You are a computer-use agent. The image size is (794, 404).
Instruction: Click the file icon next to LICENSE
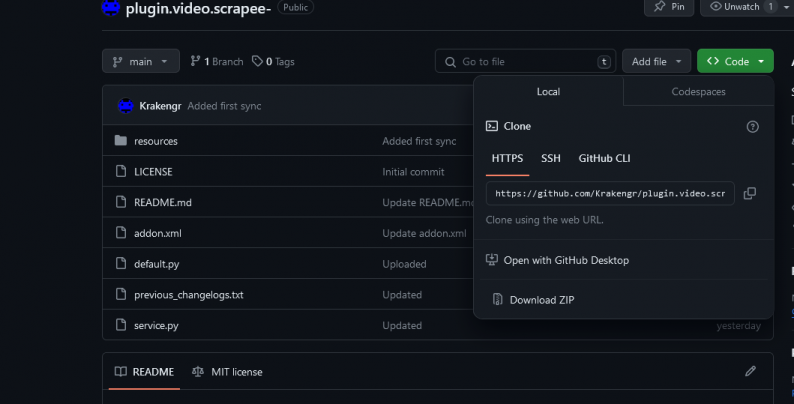(121, 171)
